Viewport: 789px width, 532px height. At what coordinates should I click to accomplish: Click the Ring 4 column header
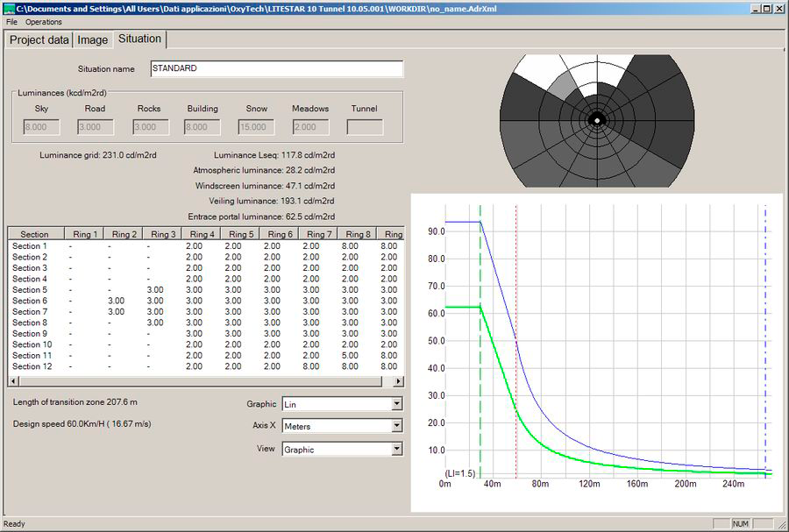[202, 234]
